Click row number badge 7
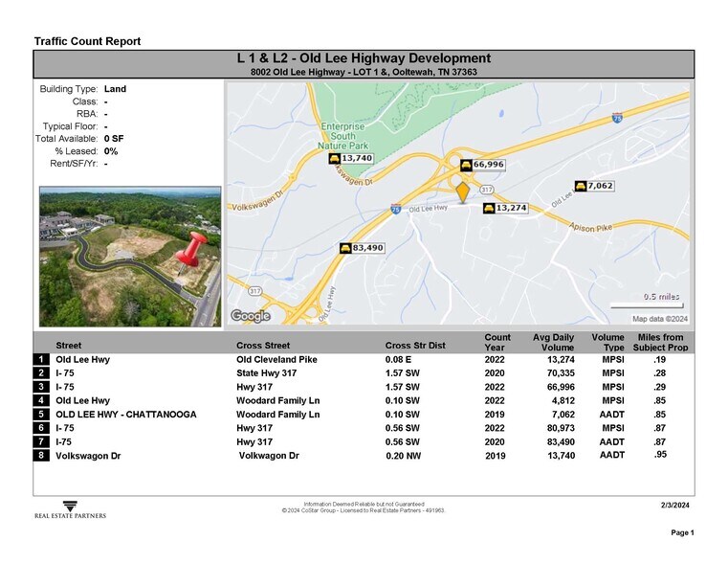Screen dimensions: 728x563 click(41, 441)
